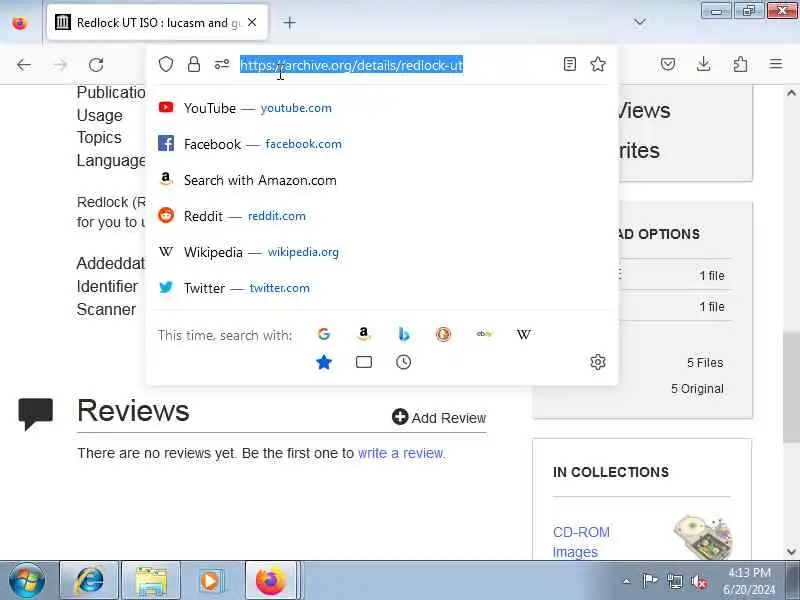The image size is (800, 600).
Task: Launch Internet Explorer from taskbar
Action: click(89, 581)
